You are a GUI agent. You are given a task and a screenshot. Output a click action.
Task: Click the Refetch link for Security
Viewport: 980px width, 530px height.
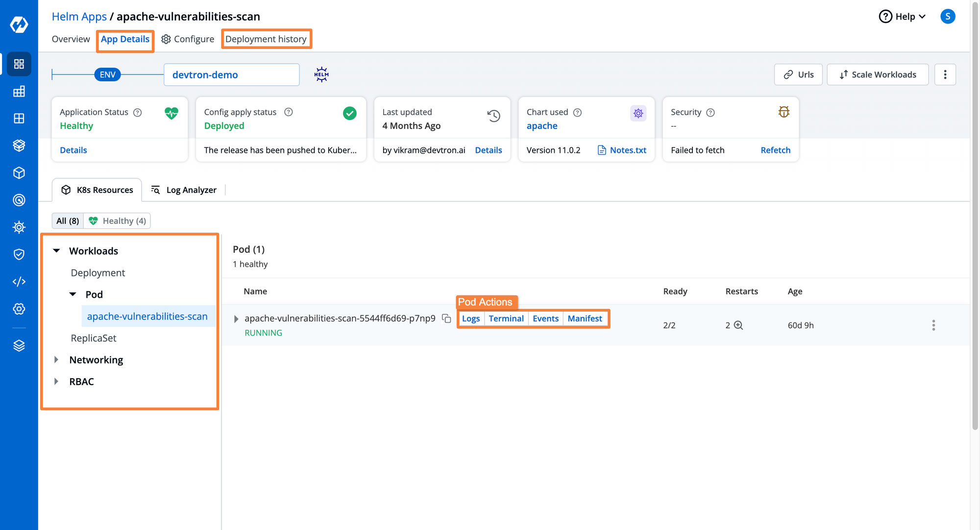(x=776, y=149)
